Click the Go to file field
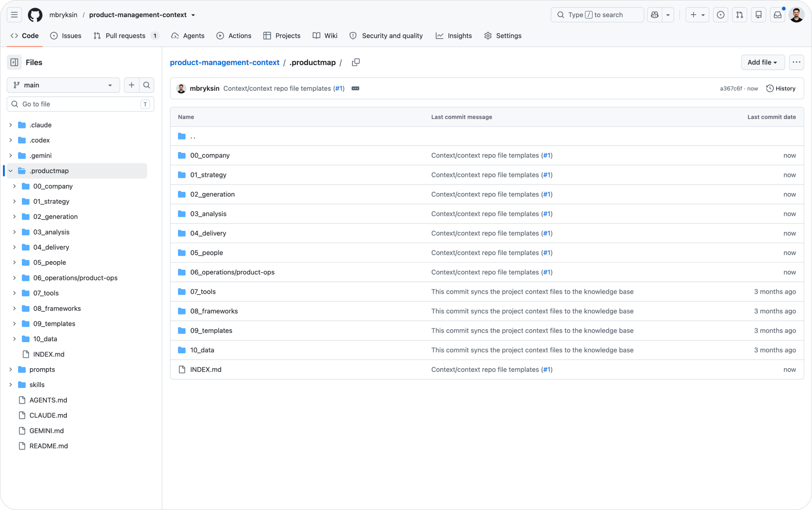812x510 pixels. coord(80,104)
